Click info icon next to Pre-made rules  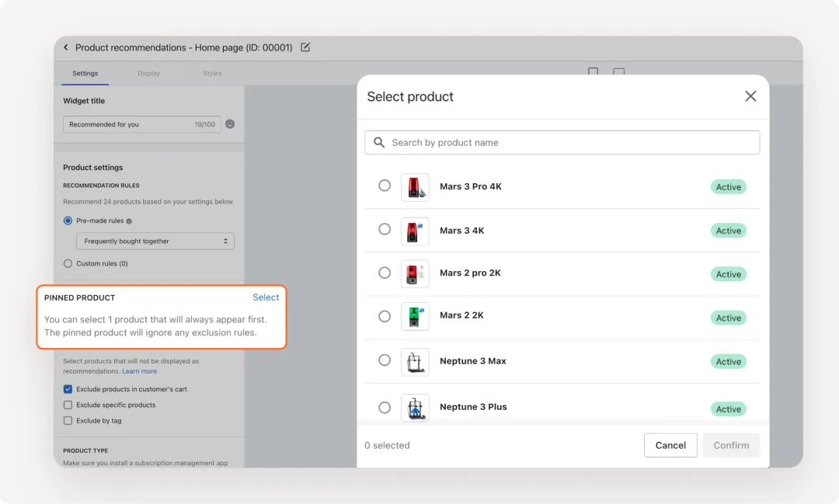(129, 221)
